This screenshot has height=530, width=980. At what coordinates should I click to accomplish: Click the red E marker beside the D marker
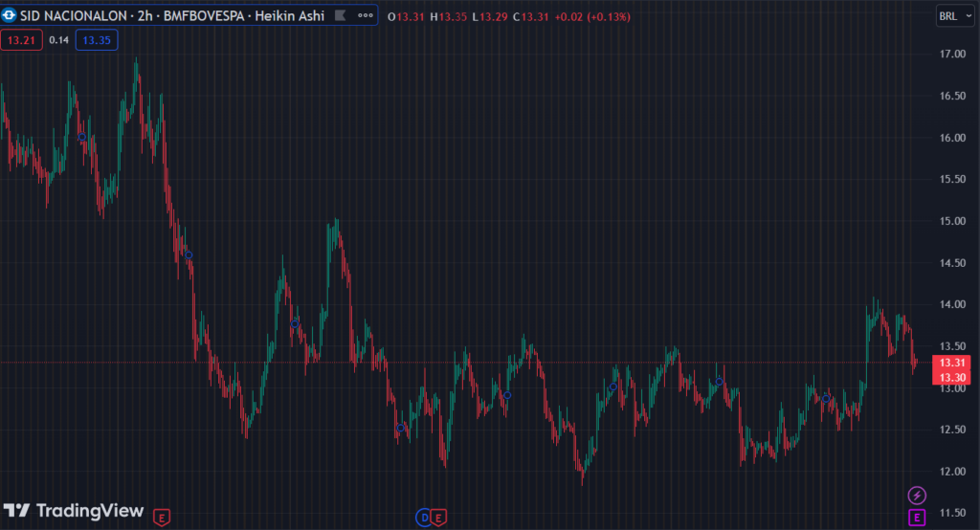[x=438, y=518]
